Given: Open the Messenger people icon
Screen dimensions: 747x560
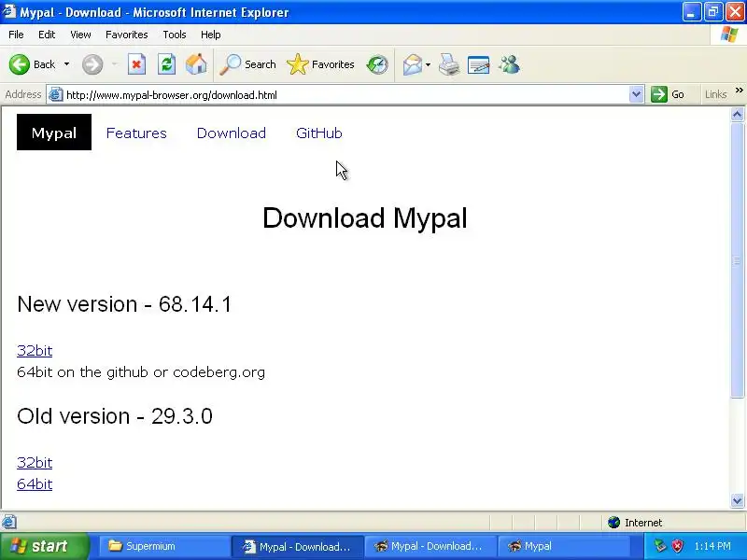Looking at the screenshot, I should tap(509, 64).
